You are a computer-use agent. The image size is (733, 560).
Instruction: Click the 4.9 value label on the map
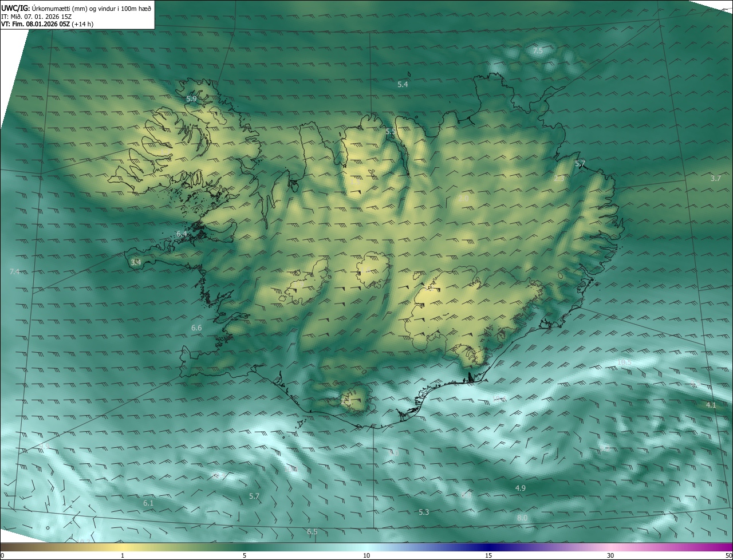coord(521,488)
